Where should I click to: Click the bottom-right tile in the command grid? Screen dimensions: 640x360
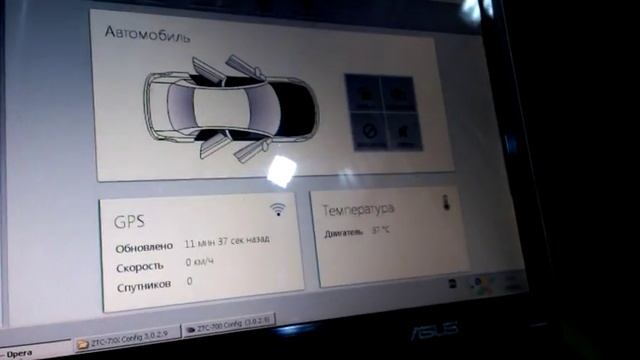tap(404, 132)
